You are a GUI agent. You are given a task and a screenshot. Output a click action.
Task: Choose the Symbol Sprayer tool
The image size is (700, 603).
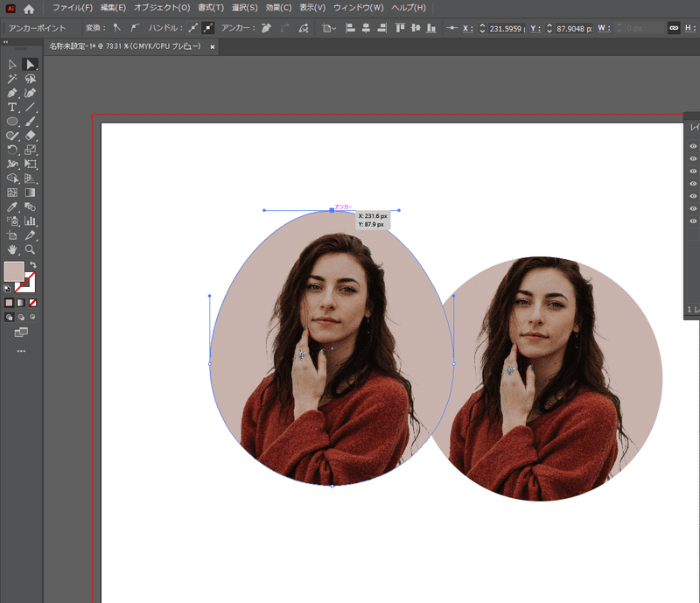[12, 221]
